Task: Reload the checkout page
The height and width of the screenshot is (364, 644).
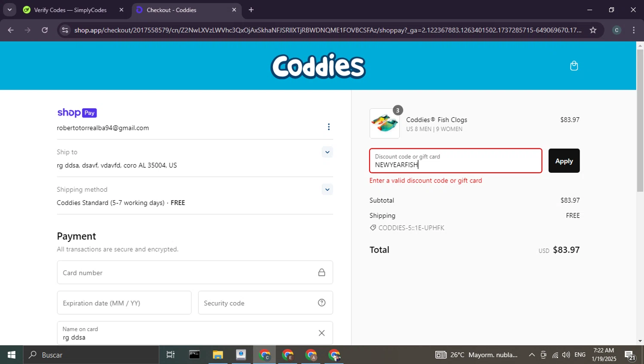Action: [45, 30]
